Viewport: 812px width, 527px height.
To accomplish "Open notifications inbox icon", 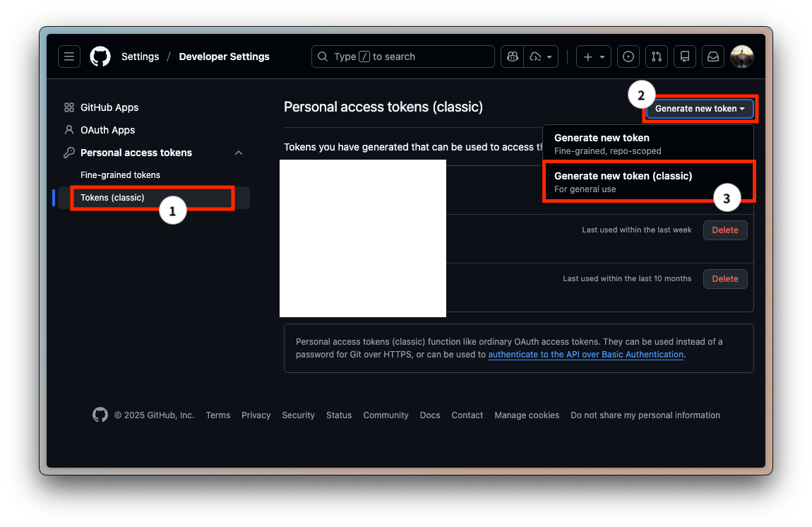I will [x=713, y=57].
